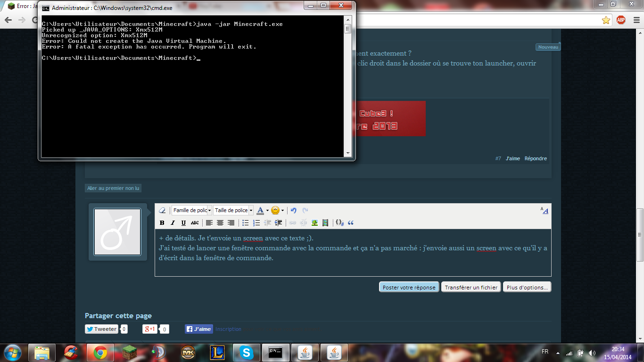Toggle italic formatting in editor

tap(173, 223)
